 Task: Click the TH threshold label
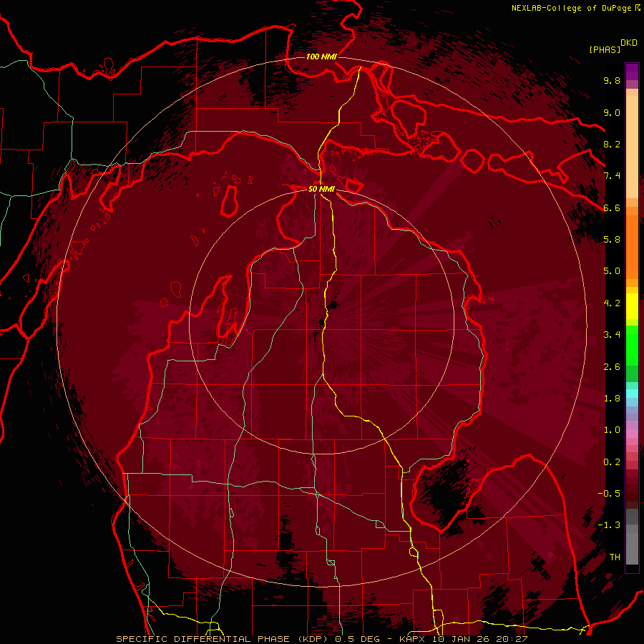[x=615, y=557]
